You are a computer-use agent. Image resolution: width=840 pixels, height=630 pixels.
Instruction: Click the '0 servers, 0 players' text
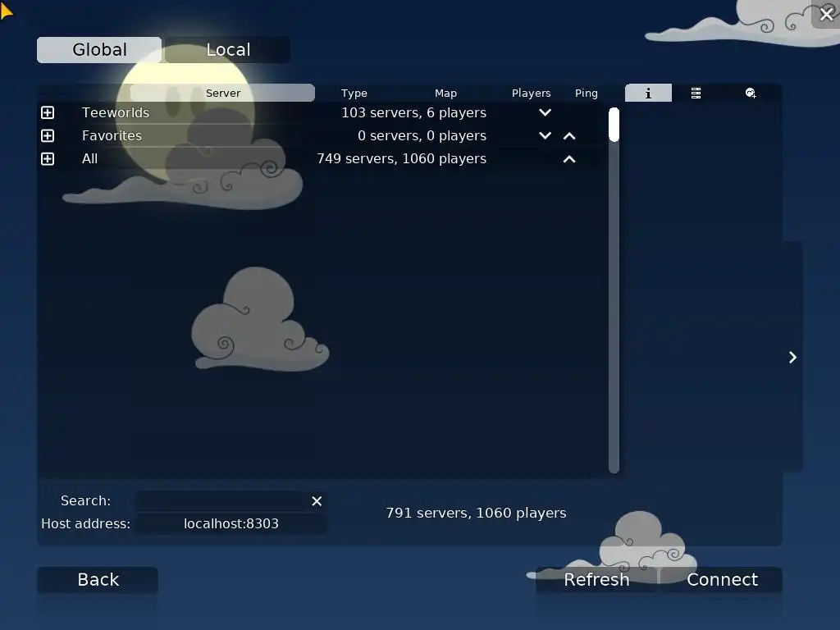[422, 135]
